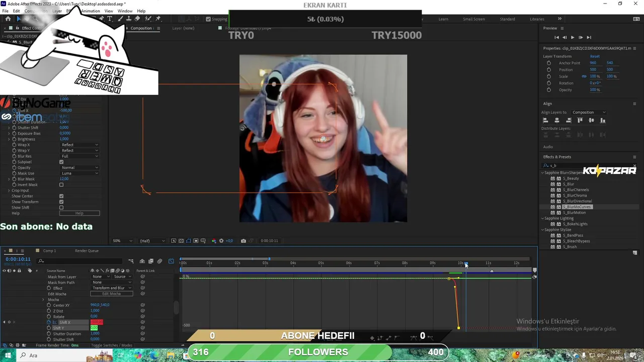Viewport: 644px width, 362px height.
Task: Toggle the Graph Editor button in timeline
Action: pyautogui.click(x=171, y=261)
